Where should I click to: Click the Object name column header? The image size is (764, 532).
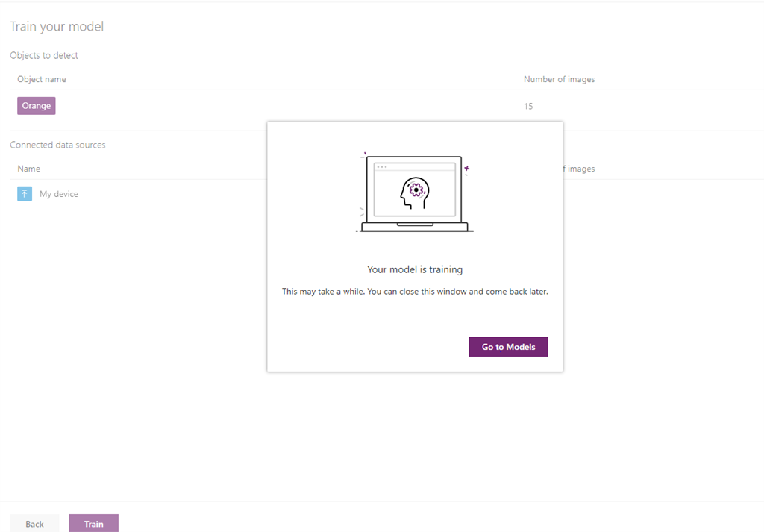click(41, 78)
